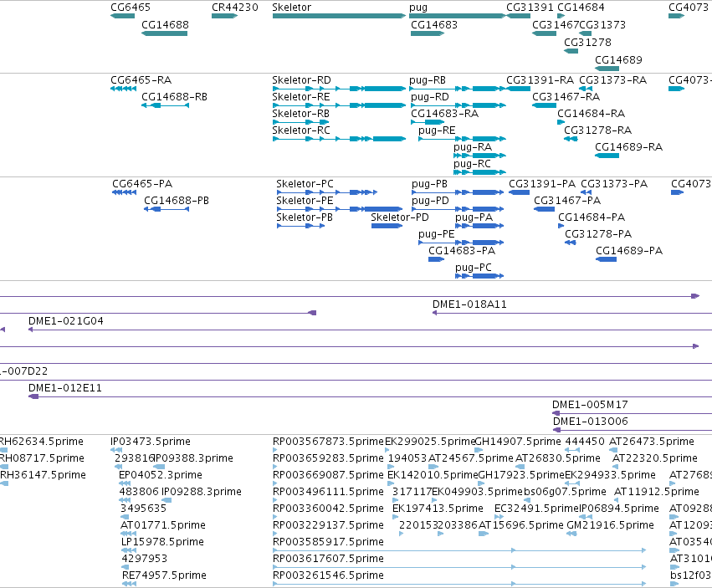Image resolution: width=712 pixels, height=588 pixels.
Task: Click the CG14684 gene label
Action: pos(581,8)
